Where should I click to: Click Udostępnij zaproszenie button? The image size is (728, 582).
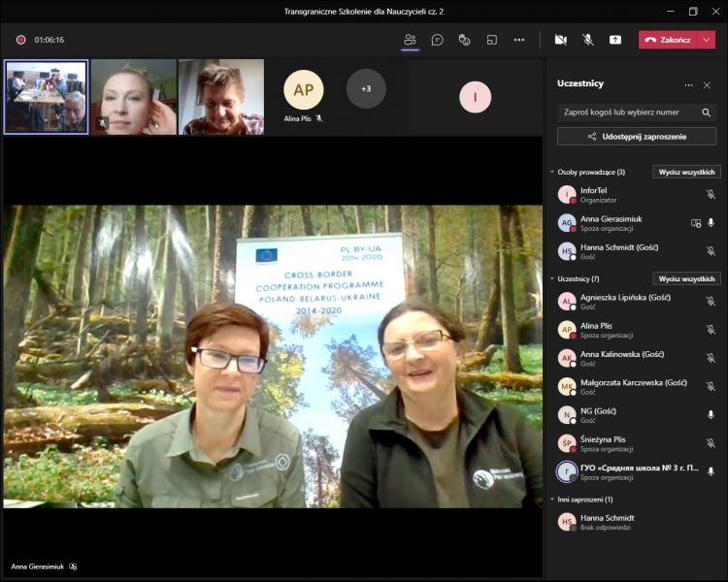tap(637, 137)
